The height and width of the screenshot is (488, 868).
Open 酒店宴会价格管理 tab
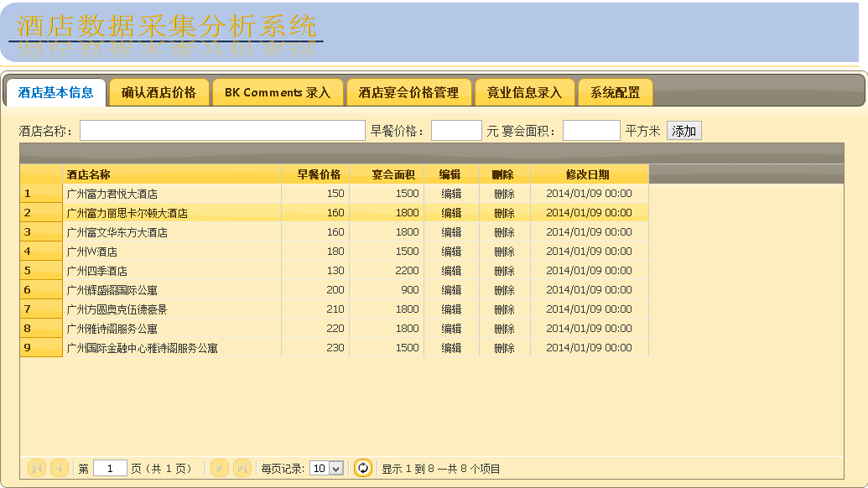[408, 92]
